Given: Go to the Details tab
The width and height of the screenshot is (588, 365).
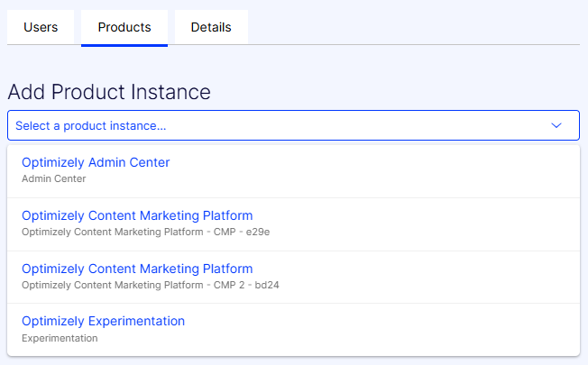Looking at the screenshot, I should [x=211, y=27].
